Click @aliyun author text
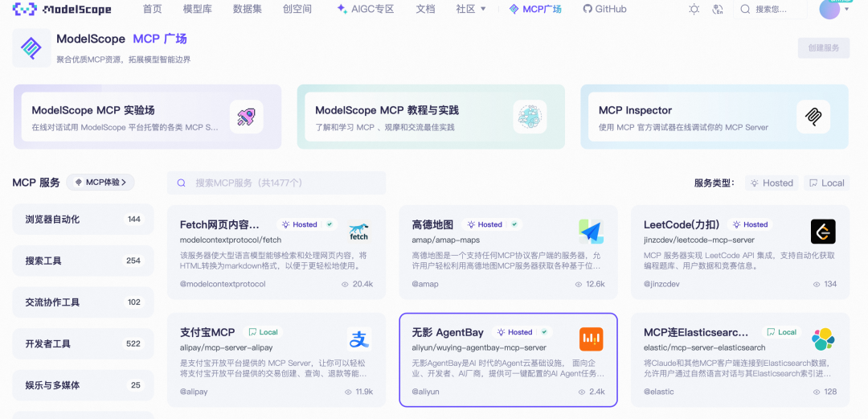Screen dimensions: 868x419 pos(426,392)
